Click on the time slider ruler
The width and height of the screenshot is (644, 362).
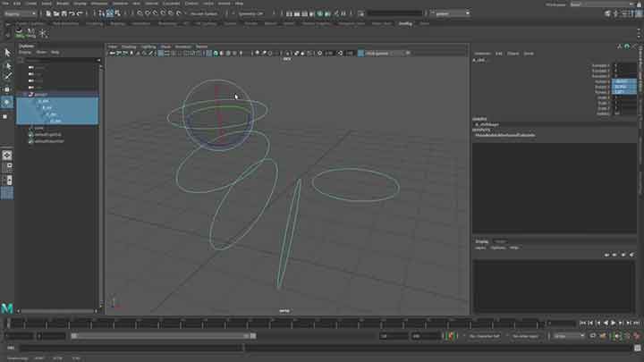pos(273,324)
